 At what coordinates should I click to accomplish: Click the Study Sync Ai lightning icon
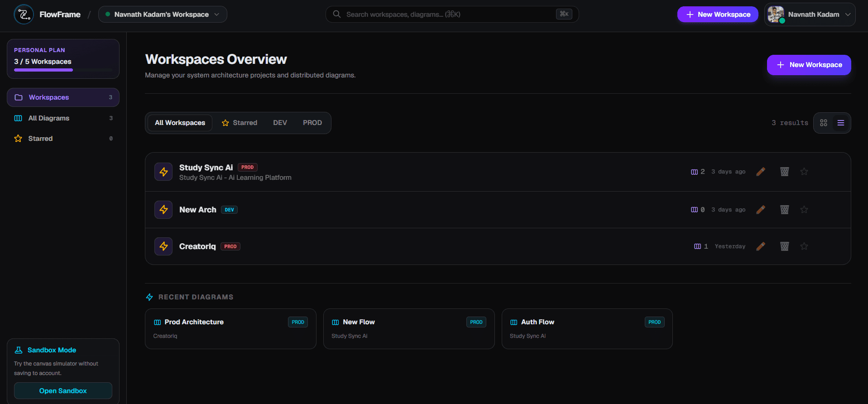[163, 172]
